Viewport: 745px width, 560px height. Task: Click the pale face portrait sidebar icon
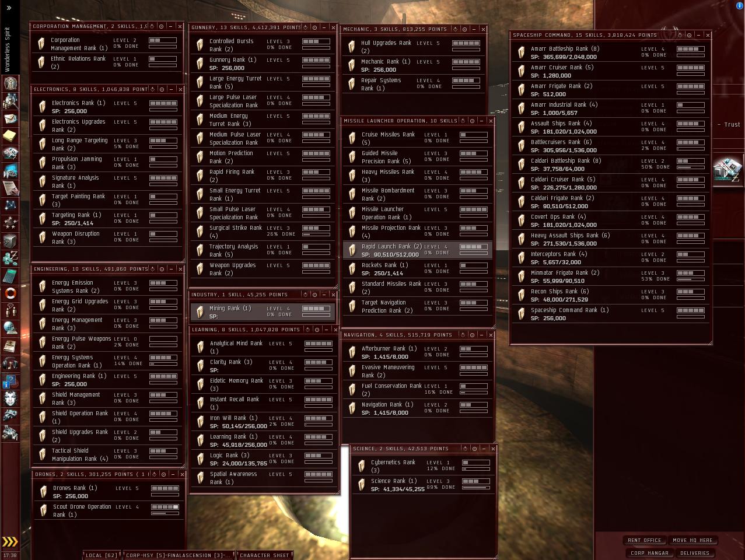[x=10, y=398]
